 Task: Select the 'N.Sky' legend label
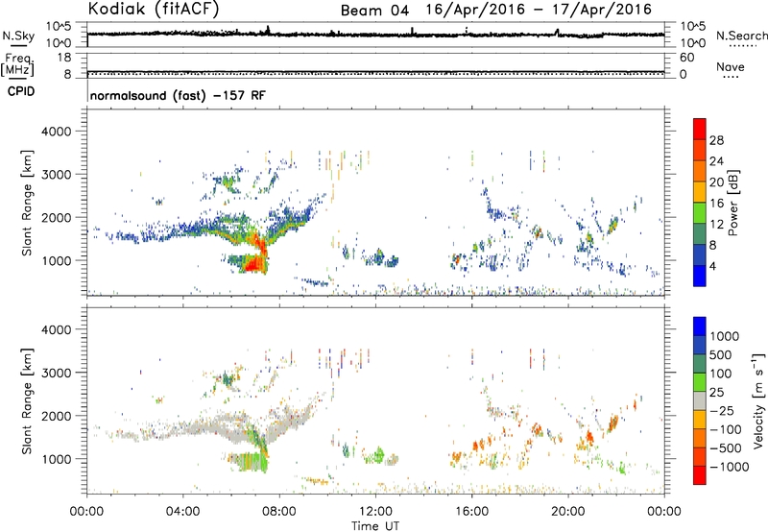[x=18, y=36]
